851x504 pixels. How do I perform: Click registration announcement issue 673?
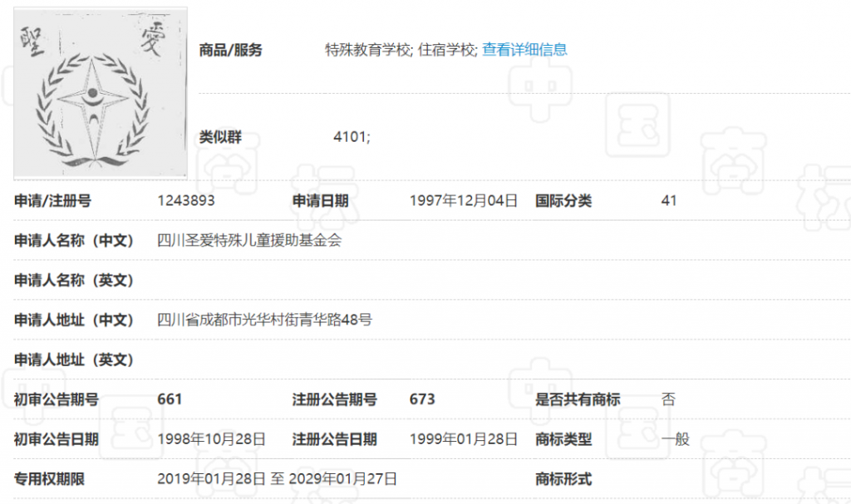tap(422, 399)
